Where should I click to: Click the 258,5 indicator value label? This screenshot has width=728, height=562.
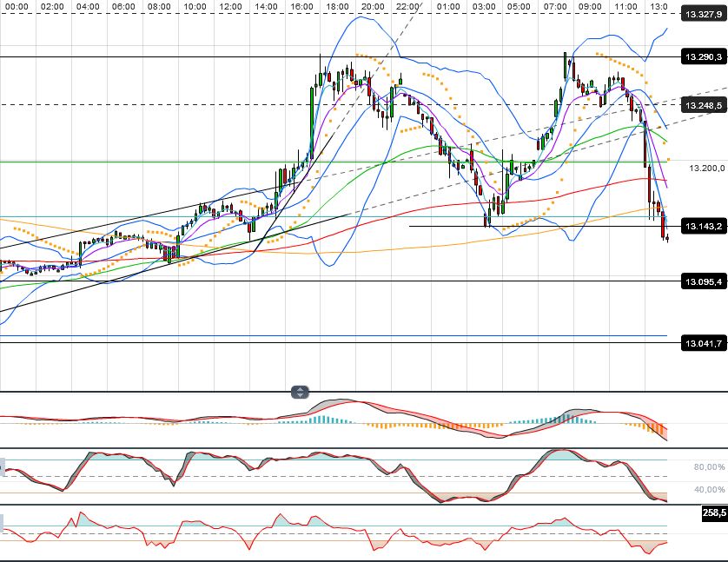tap(714, 513)
